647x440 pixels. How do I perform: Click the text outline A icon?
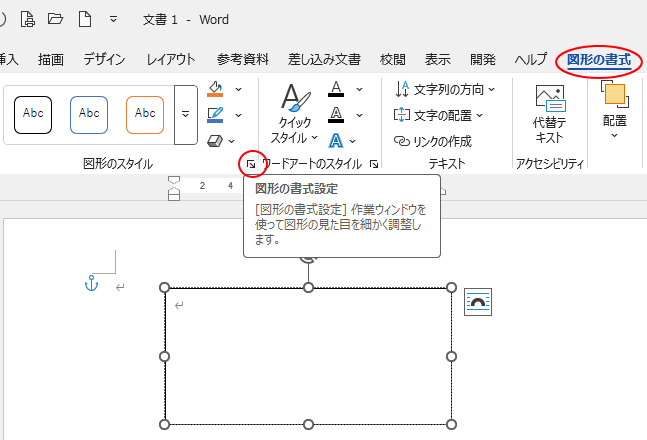coord(336,115)
